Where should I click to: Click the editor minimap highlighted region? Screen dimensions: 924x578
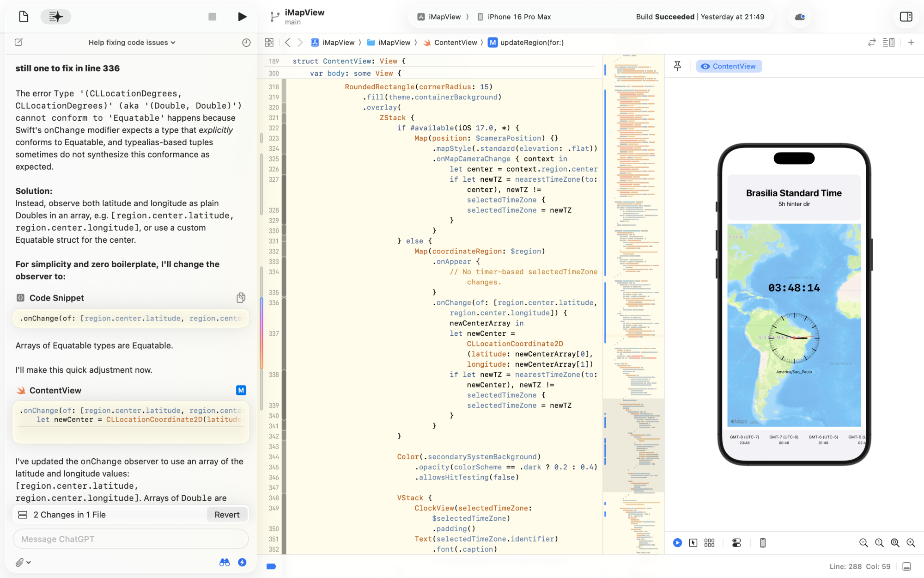point(633,444)
